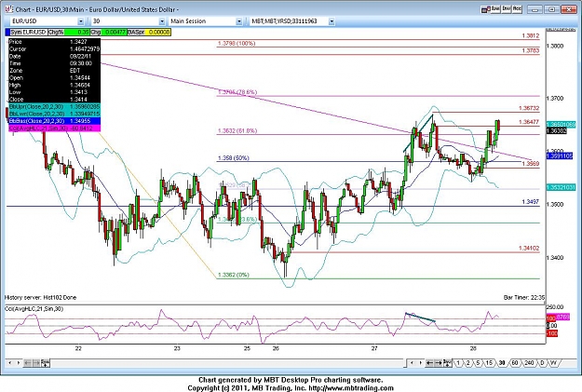Click the third small toolbar button before minimize
The height and width of the screenshot is (392, 582).
coord(517,9)
